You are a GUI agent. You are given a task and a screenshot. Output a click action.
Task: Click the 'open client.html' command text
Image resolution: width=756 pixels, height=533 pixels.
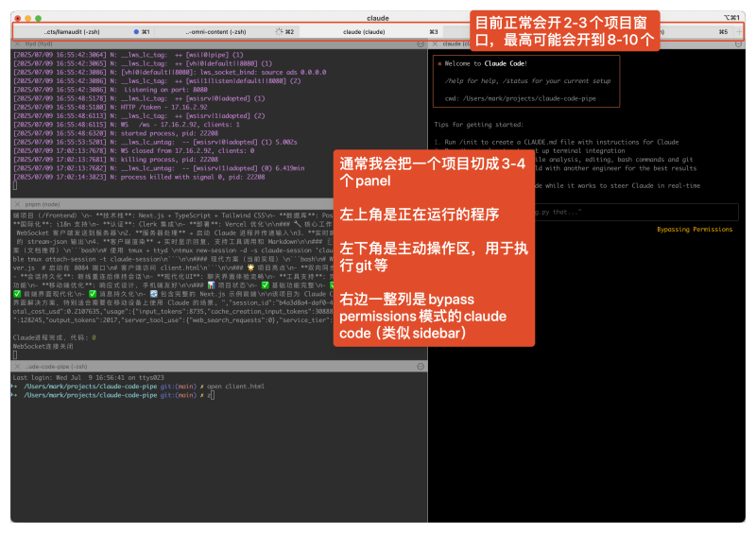click(x=235, y=387)
